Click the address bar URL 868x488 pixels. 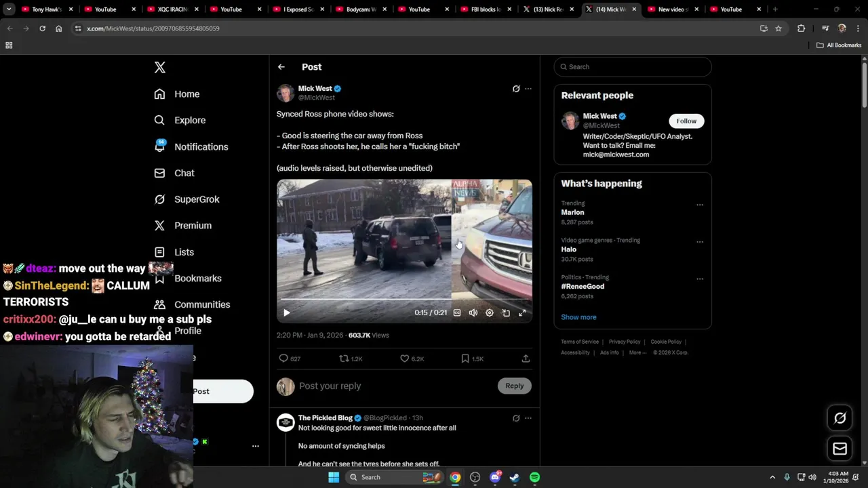pyautogui.click(x=153, y=28)
